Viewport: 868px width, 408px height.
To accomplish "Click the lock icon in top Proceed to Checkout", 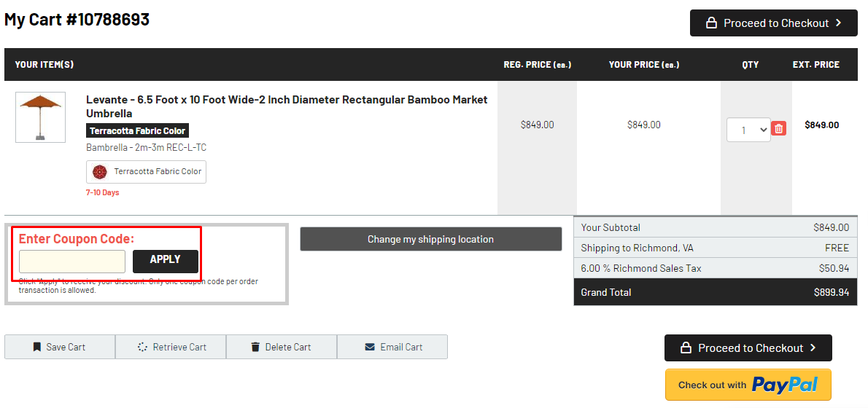I will click(x=710, y=23).
